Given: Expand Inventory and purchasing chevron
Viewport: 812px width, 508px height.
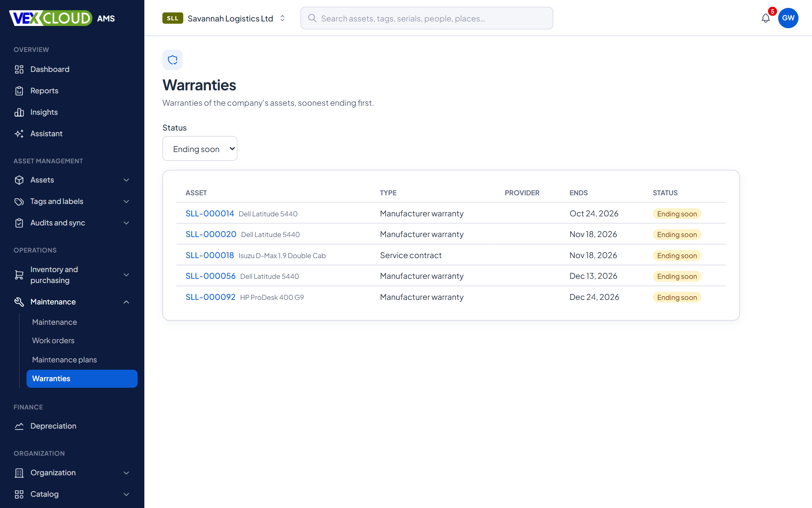Looking at the screenshot, I should pyautogui.click(x=126, y=275).
